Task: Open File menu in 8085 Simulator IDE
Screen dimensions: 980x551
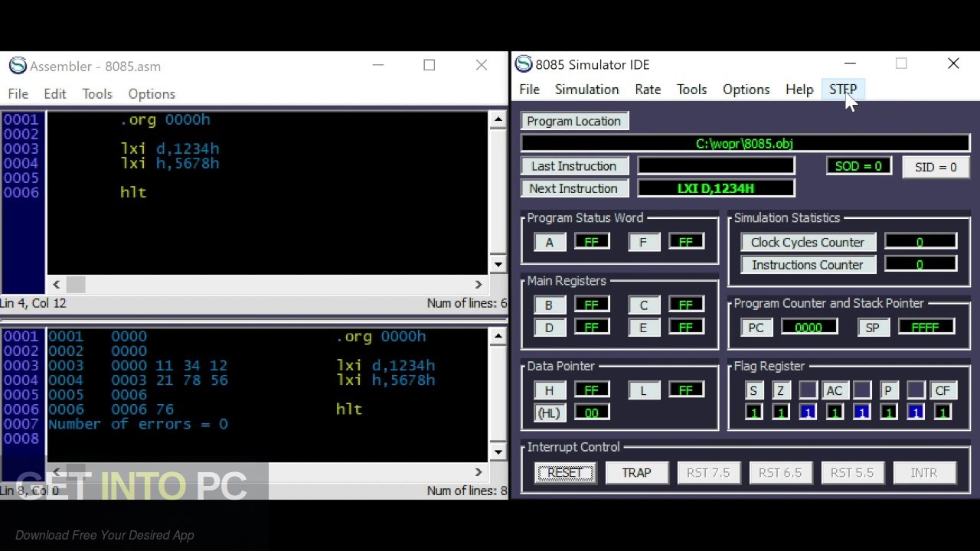Action: pos(529,90)
